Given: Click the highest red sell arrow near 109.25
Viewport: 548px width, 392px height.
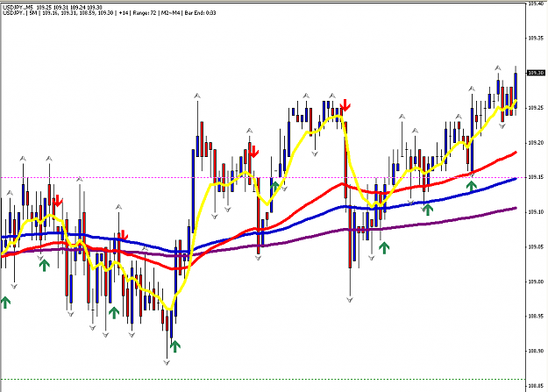Looking at the screenshot, I should 345,105.
